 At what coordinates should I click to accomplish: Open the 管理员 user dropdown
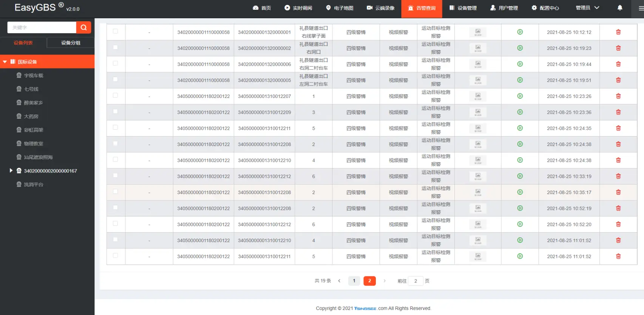pyautogui.click(x=587, y=8)
